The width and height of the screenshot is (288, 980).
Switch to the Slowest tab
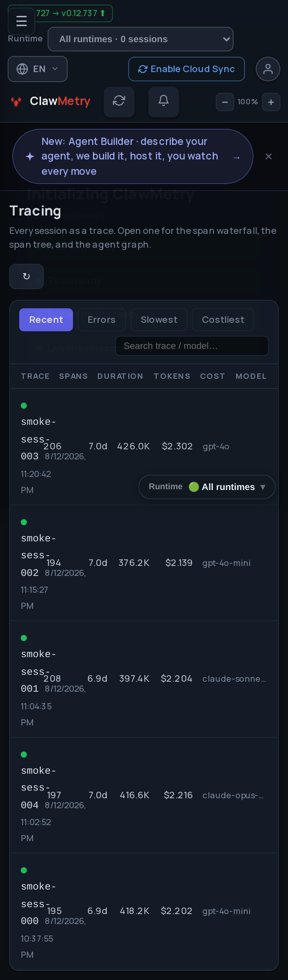(159, 320)
